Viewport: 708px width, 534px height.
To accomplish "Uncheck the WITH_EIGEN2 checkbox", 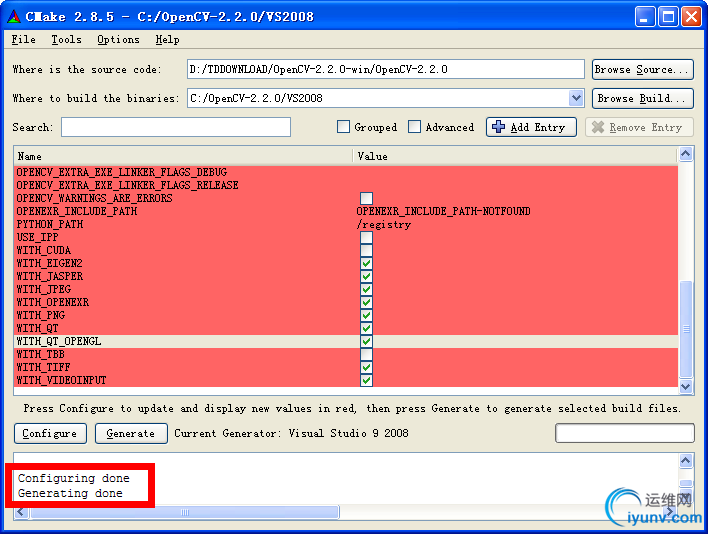I will coord(366,263).
